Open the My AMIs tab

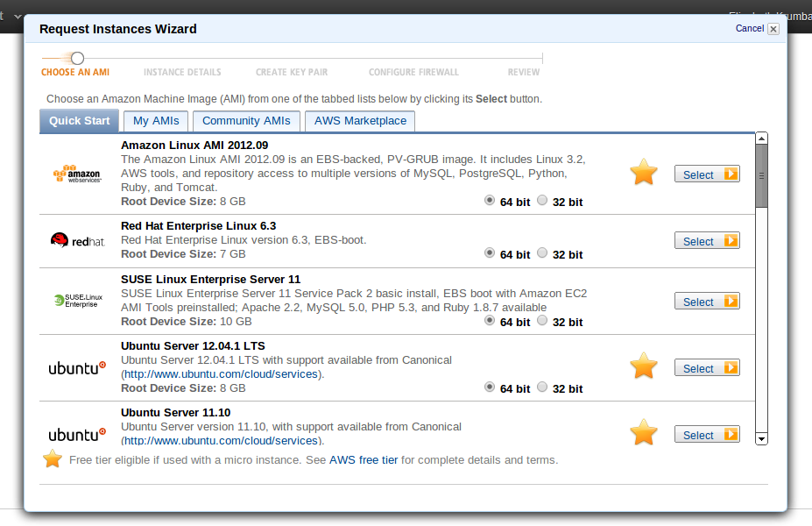click(156, 121)
